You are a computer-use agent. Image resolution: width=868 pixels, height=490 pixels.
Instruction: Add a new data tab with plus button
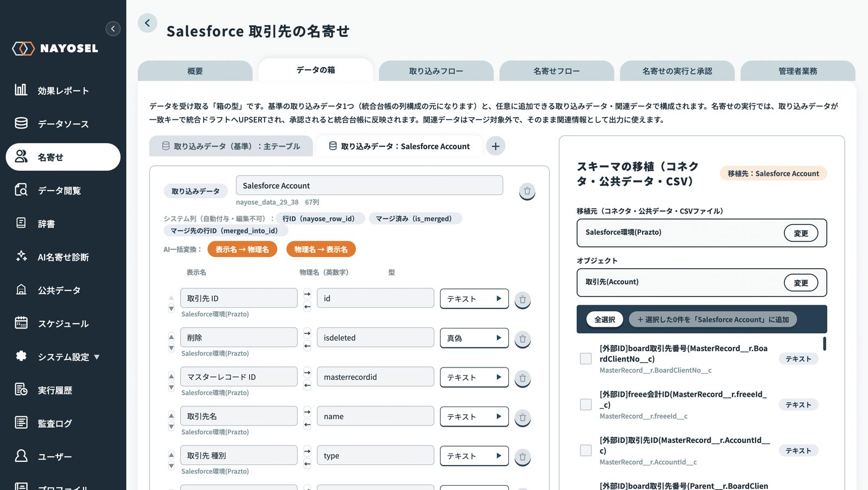coord(495,146)
